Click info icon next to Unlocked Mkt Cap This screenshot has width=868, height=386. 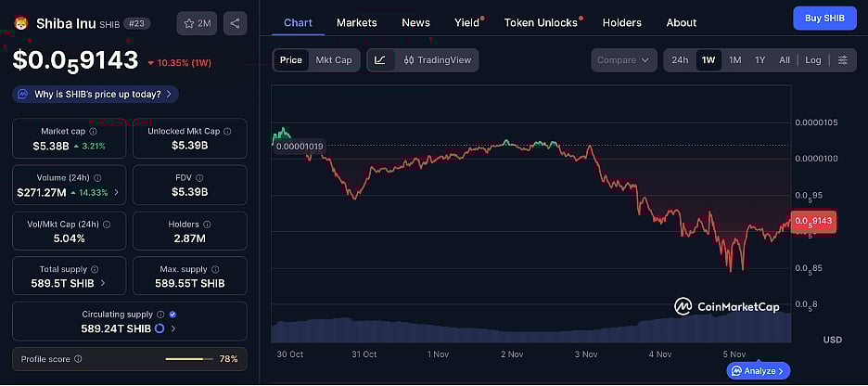click(x=227, y=132)
